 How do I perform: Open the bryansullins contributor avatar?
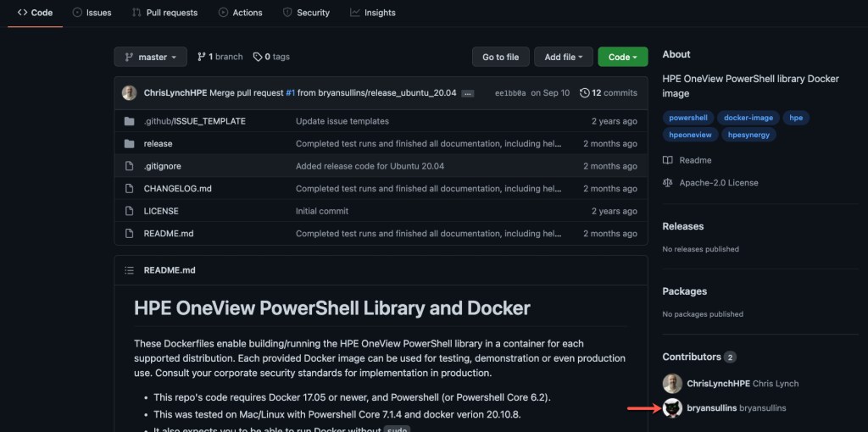coord(672,408)
